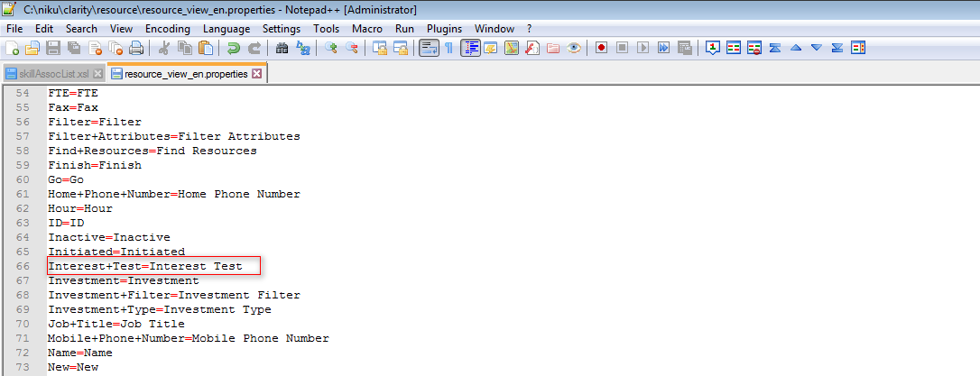Open the Macro menu
Viewport: 980px width, 376px height.
(367, 29)
